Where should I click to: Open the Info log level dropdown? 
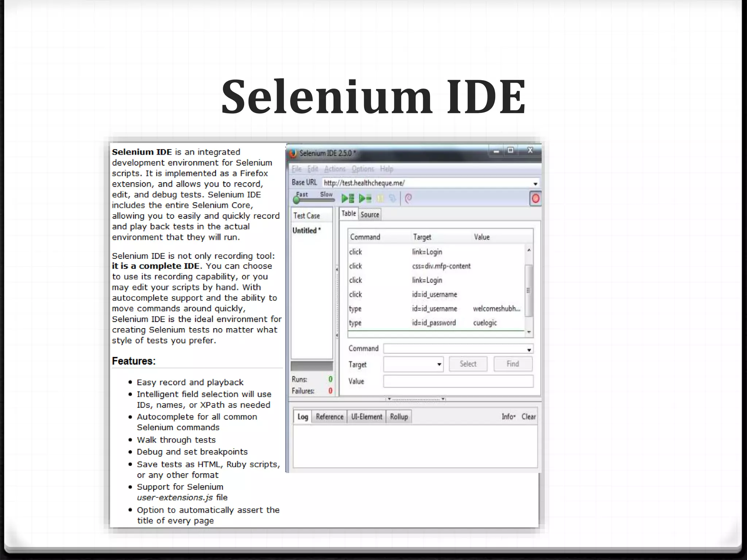pyautogui.click(x=508, y=417)
